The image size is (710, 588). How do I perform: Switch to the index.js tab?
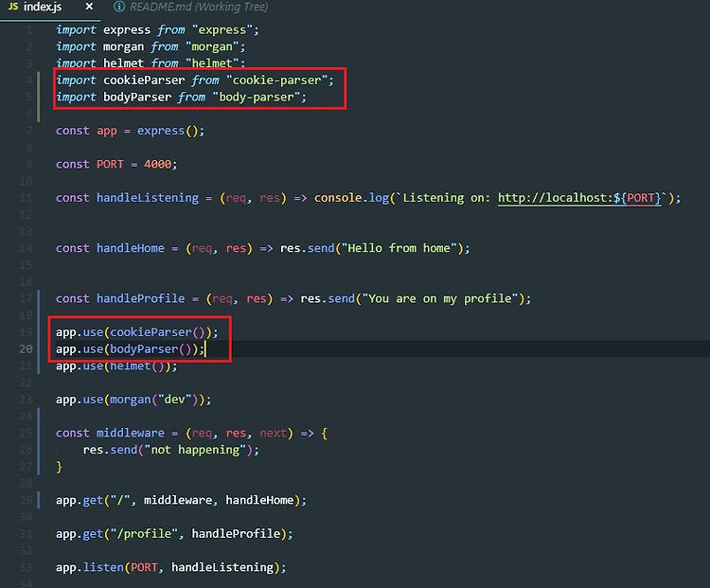click(42, 7)
